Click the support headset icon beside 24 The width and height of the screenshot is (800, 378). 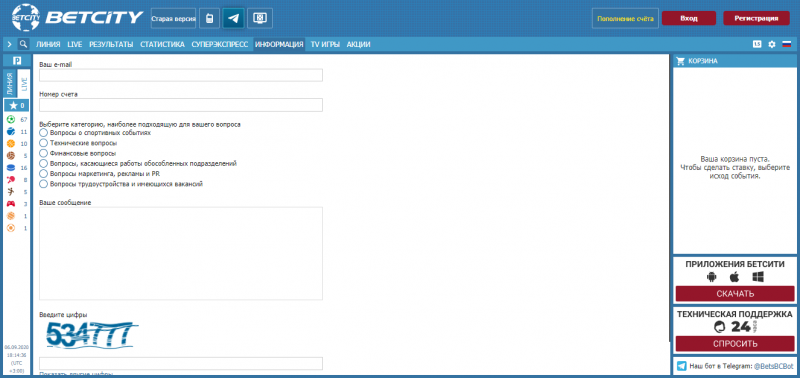click(719, 327)
